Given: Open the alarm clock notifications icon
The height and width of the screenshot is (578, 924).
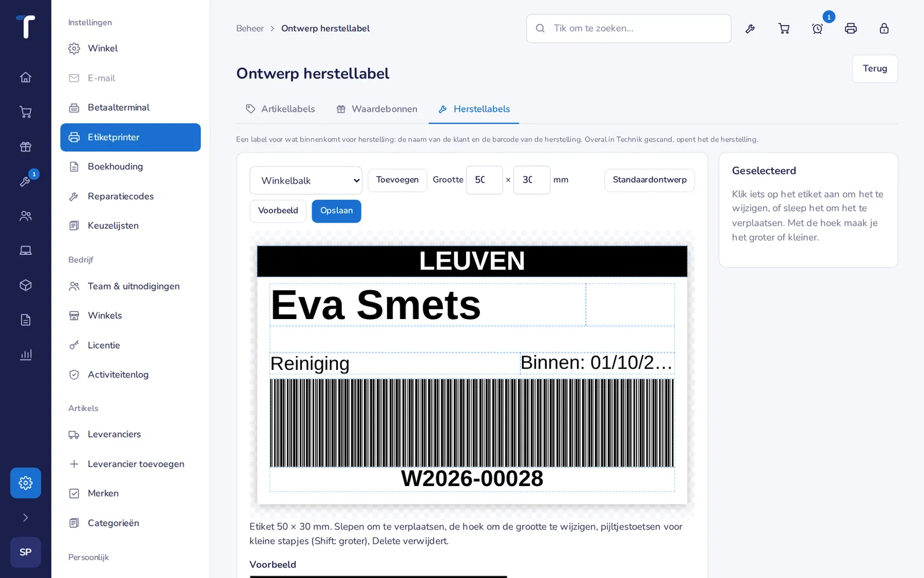Looking at the screenshot, I should (817, 28).
